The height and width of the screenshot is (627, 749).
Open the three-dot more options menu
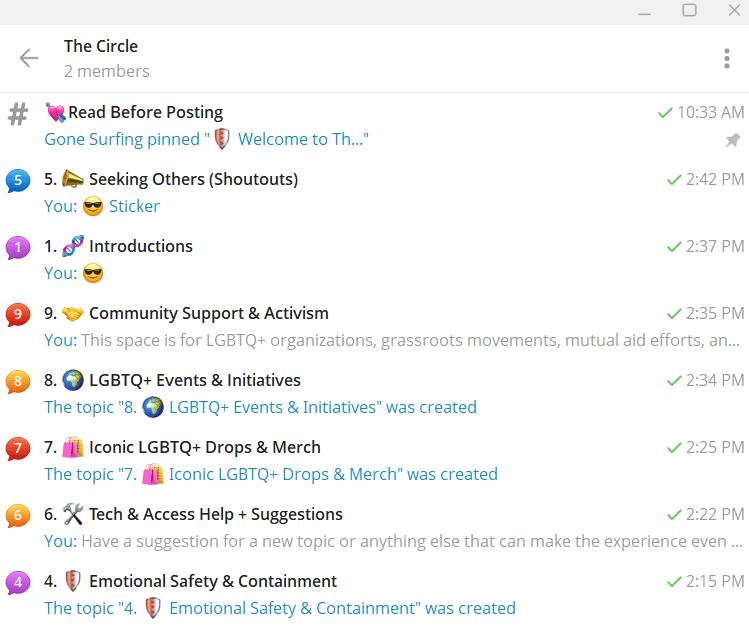tap(727, 59)
